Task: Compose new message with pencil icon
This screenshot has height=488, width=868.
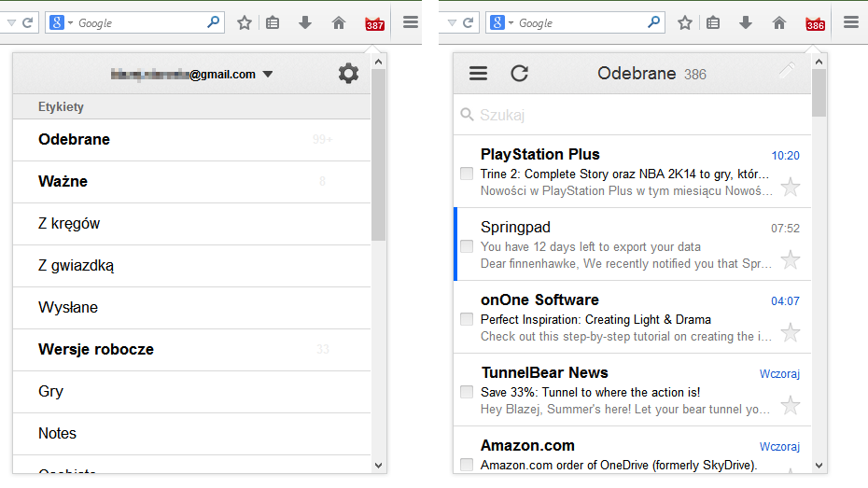Action: coord(787,70)
